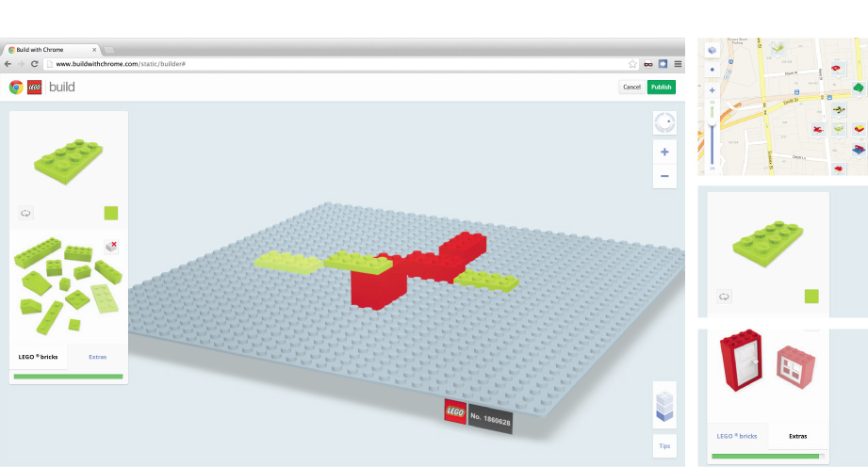Click the red LEGO logo beside build
Screen dimensions: 868x467
pyautogui.click(x=34, y=87)
